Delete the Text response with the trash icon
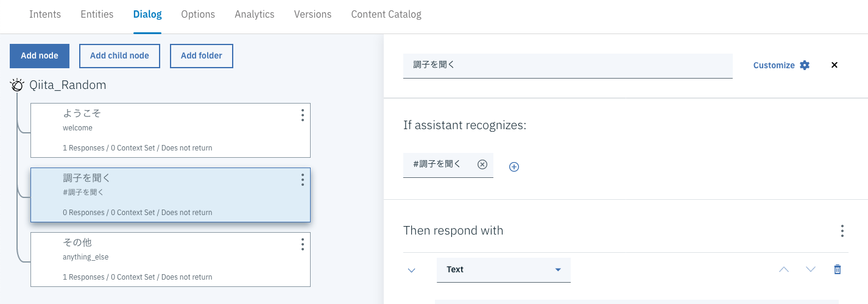The width and height of the screenshot is (868, 304). [838, 269]
